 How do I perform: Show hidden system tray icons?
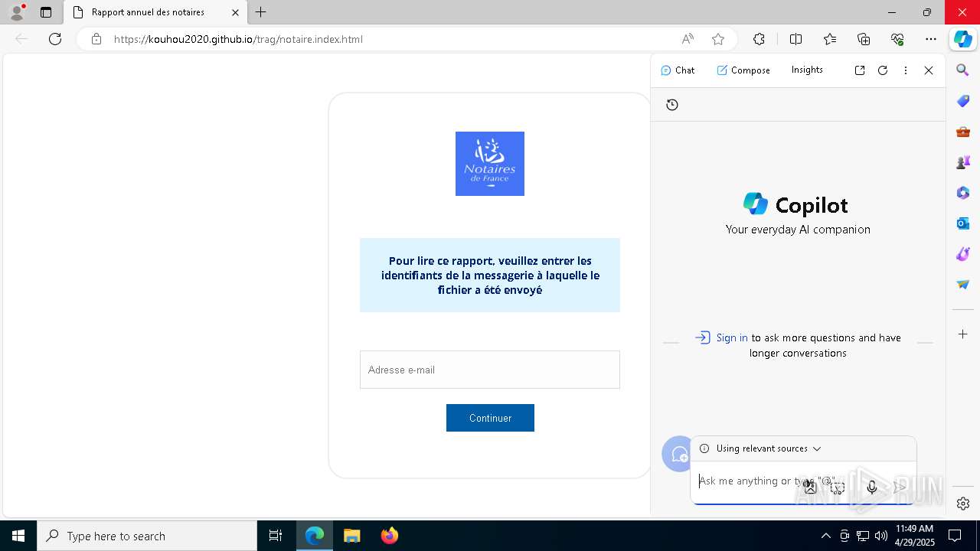[825, 536]
